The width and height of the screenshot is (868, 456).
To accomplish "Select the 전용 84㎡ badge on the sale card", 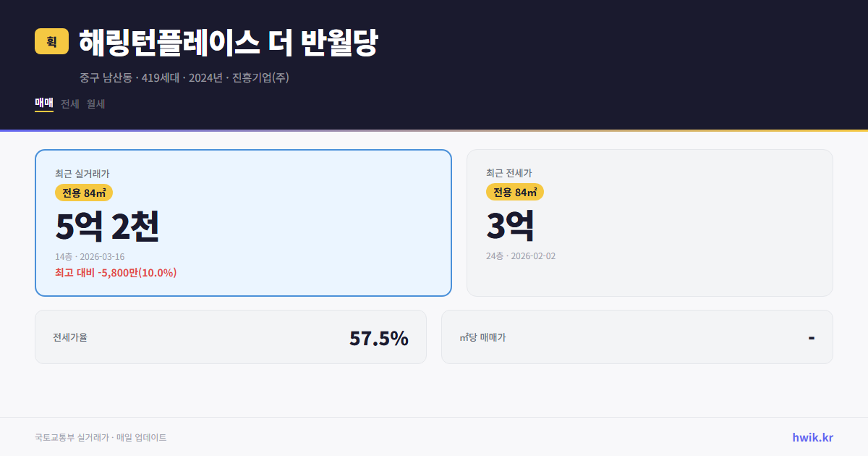I will point(85,193).
